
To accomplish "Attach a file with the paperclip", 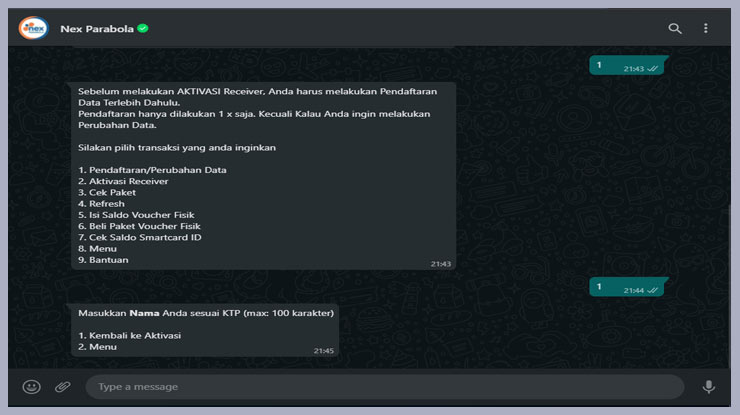I will (x=62, y=387).
